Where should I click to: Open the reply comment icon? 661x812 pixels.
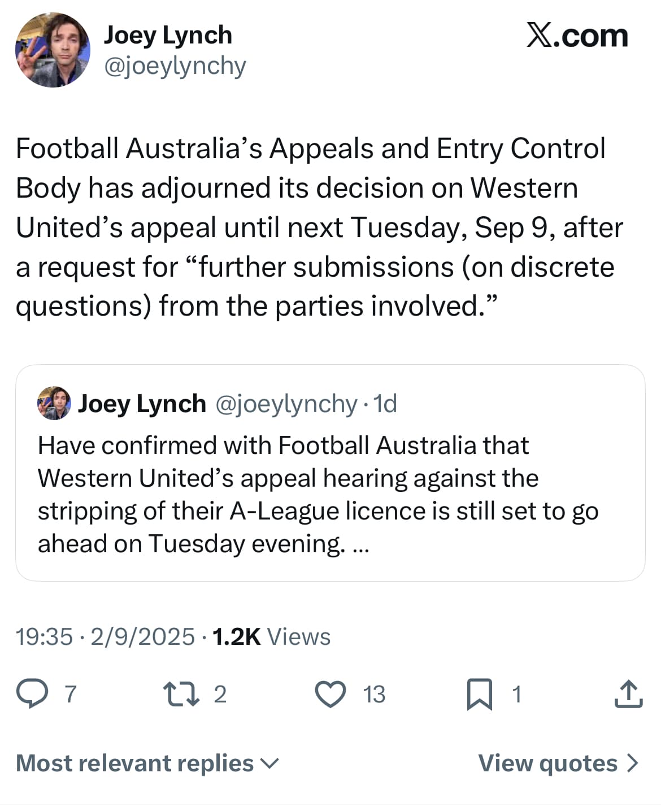tap(32, 694)
